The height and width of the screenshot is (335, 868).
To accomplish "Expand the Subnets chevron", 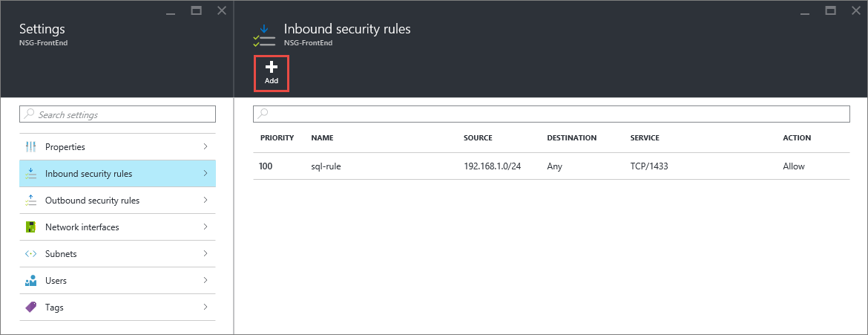I will pos(206,253).
